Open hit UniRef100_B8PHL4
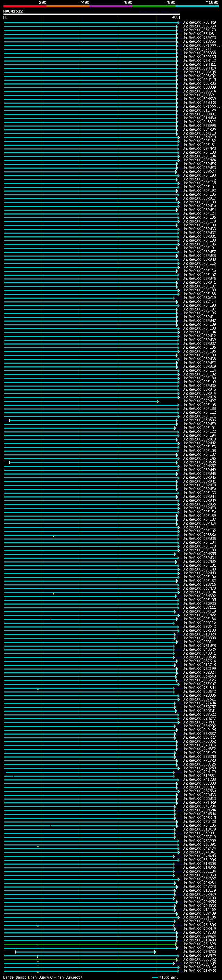Image resolution: width=222 pixels, height=980 pixels. tap(199, 524)
